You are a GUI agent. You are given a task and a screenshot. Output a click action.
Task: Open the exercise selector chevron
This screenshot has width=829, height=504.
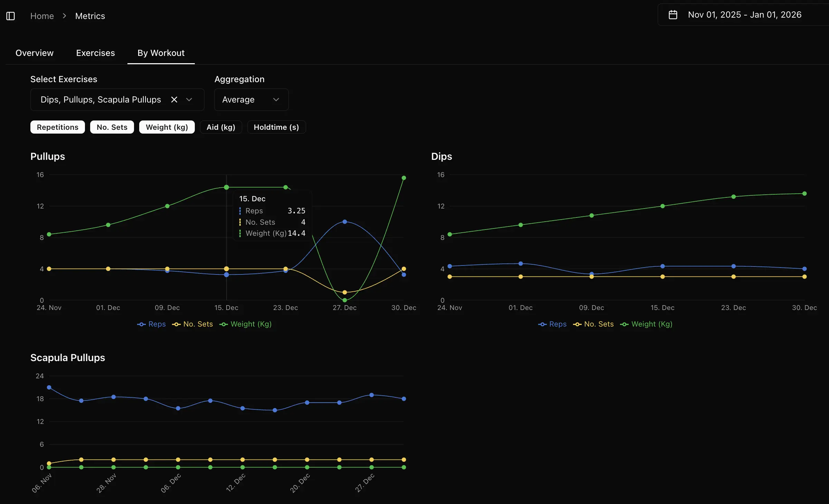(x=189, y=99)
